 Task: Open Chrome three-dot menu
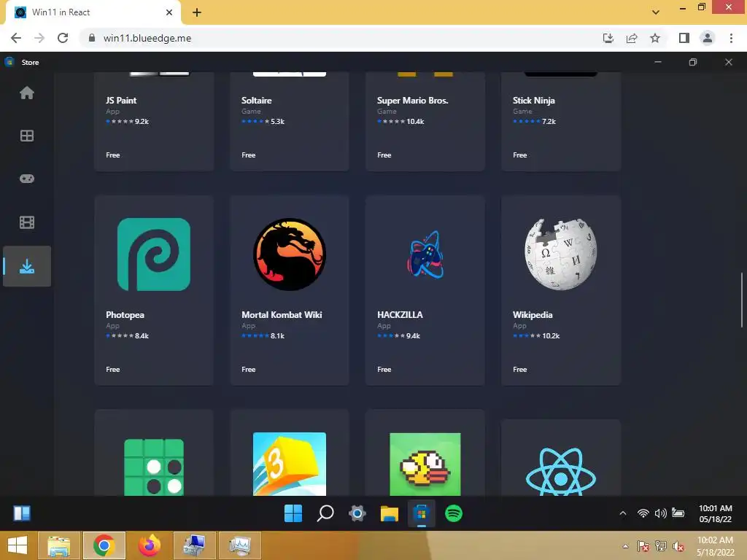coord(731,38)
